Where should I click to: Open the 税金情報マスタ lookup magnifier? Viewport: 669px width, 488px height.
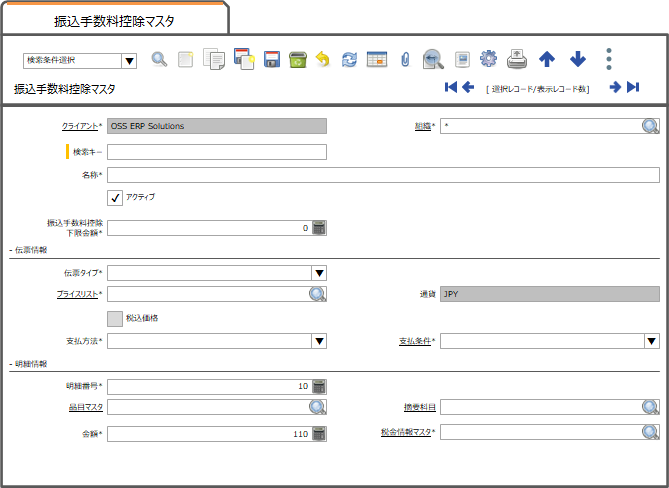coord(650,432)
